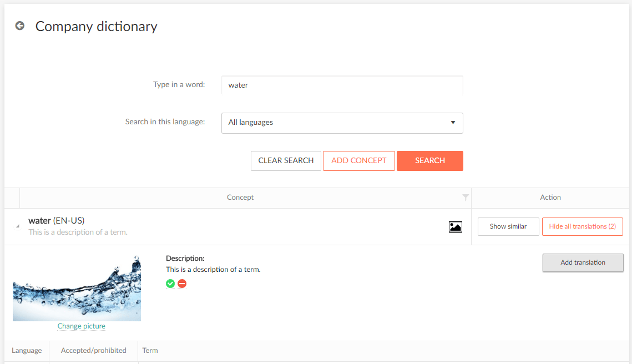Add a translation for water
Image resolution: width=632 pixels, height=364 pixels.
coord(583,262)
